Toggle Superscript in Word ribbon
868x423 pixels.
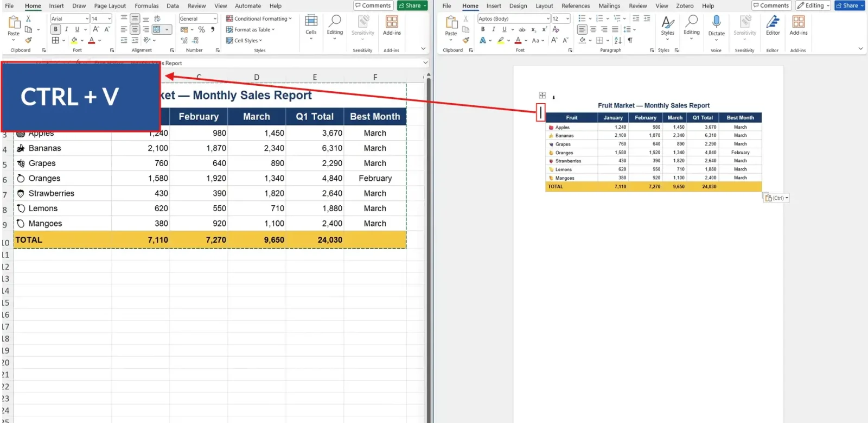tap(544, 29)
